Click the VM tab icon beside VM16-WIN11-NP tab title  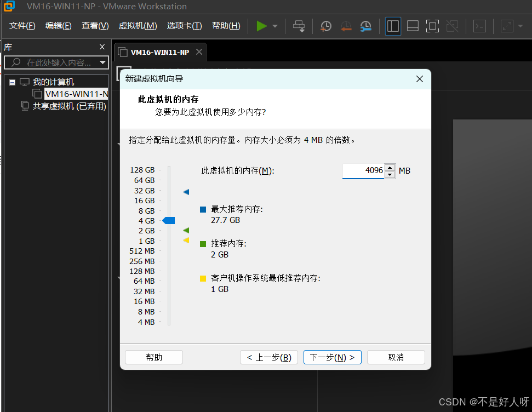pos(123,52)
